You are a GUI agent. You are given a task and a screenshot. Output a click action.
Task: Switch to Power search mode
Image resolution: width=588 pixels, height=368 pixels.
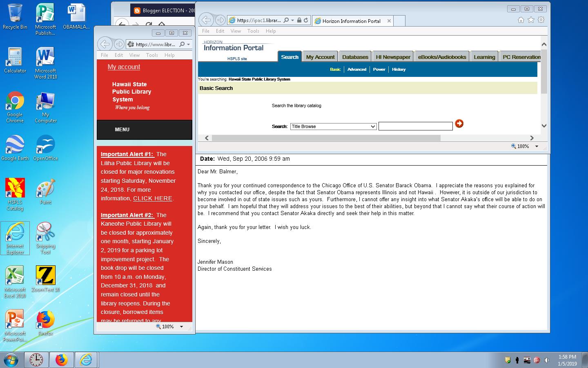tap(379, 69)
